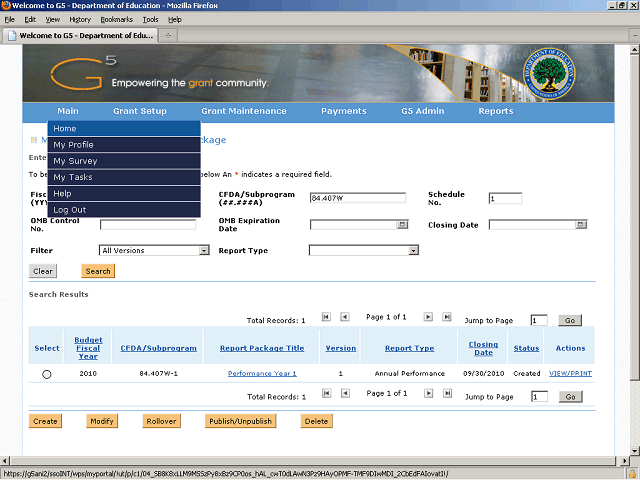Image resolution: width=640 pixels, height=480 pixels.
Task: Sort by Closing Date column header
Action: (x=483, y=348)
